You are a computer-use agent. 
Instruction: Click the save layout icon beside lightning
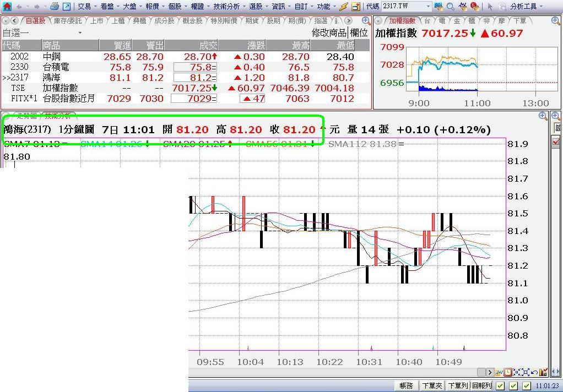[356, 7]
